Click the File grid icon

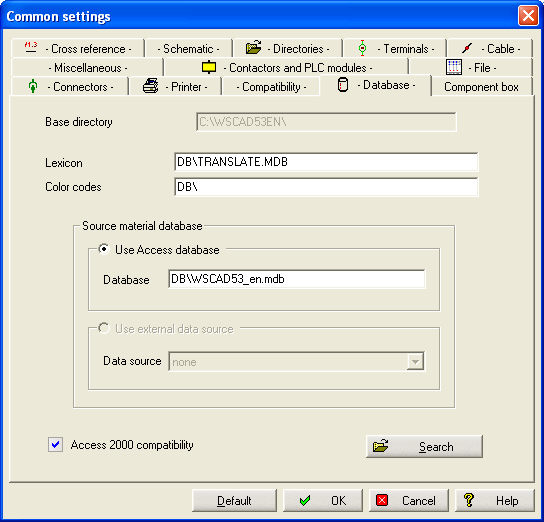[454, 67]
